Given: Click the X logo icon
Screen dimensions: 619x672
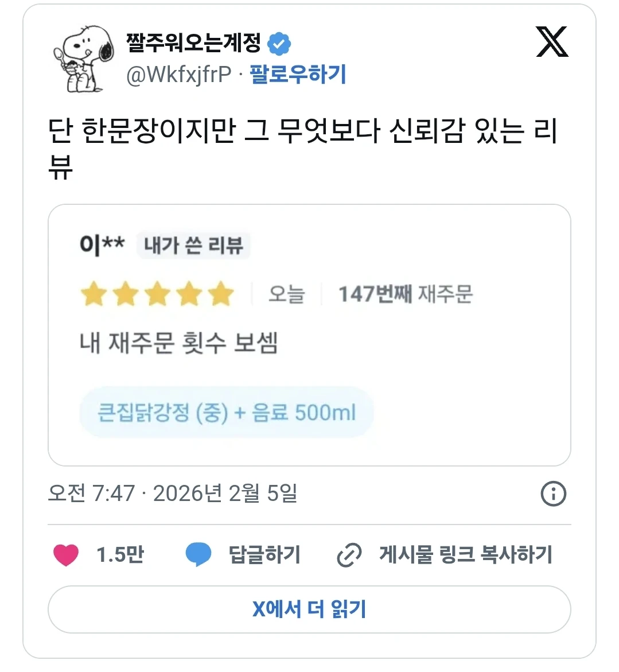Looking at the screenshot, I should (x=552, y=42).
